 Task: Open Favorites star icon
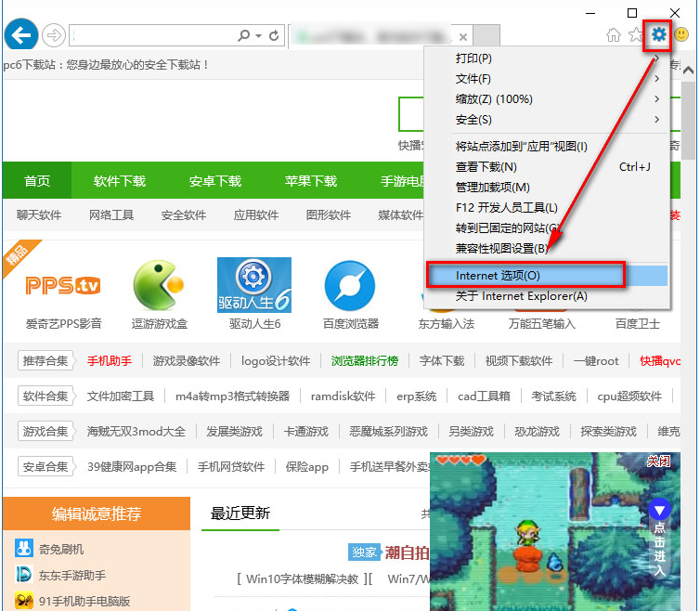(x=635, y=35)
